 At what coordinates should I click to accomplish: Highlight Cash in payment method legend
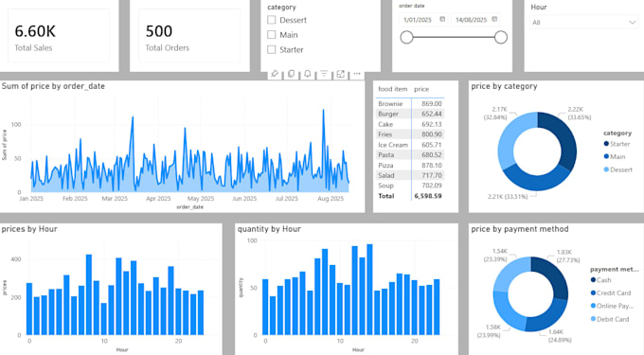pos(600,280)
